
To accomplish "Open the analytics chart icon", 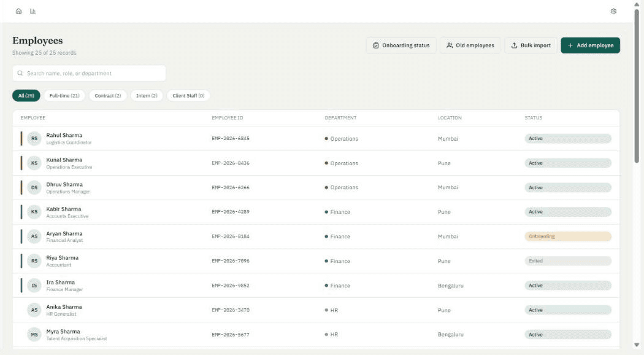I will coord(33,11).
